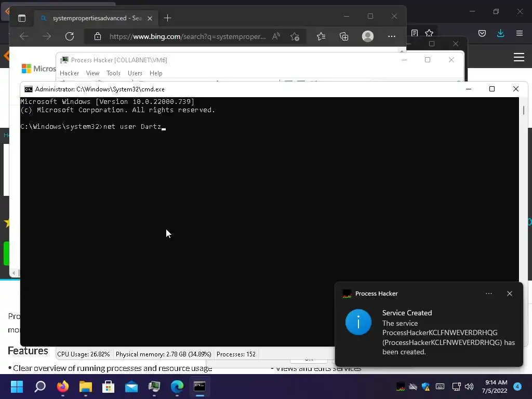Open File Explorer from the taskbar
The height and width of the screenshot is (399, 532).
(x=86, y=386)
